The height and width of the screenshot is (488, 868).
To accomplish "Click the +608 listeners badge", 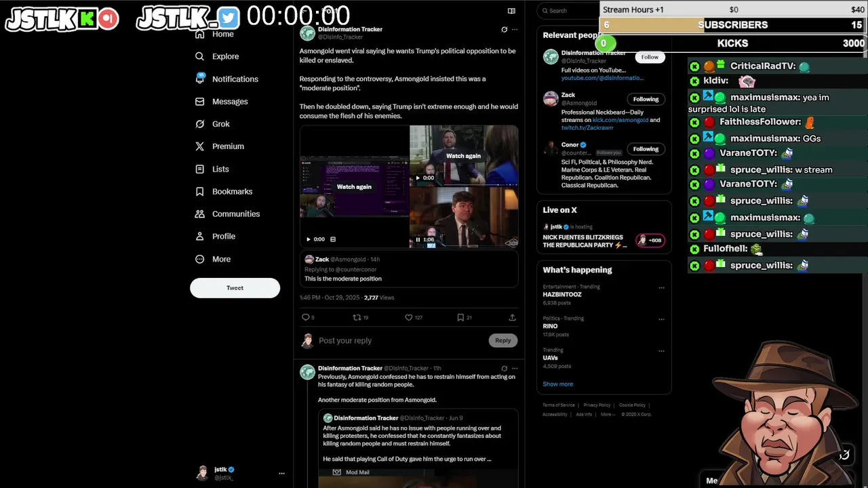I will [650, 240].
